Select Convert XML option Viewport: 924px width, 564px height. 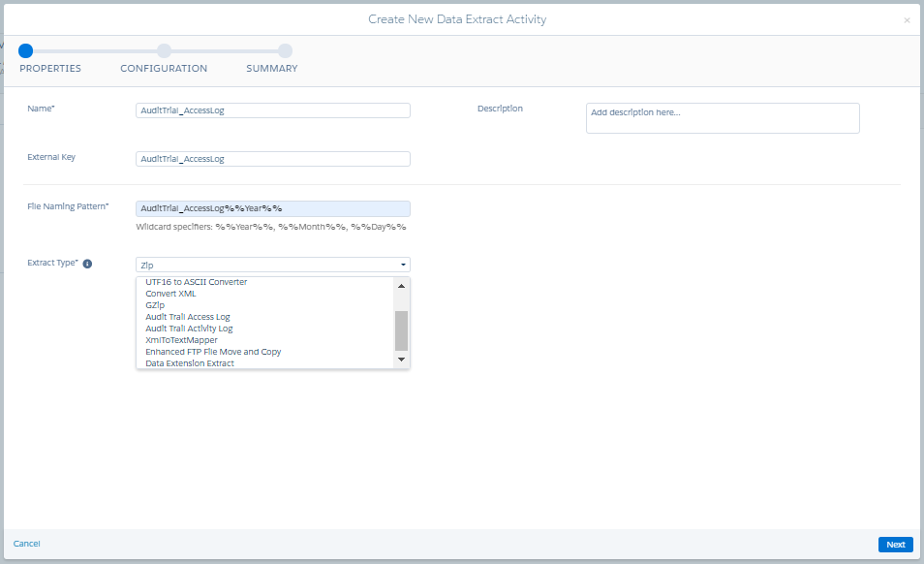170,294
